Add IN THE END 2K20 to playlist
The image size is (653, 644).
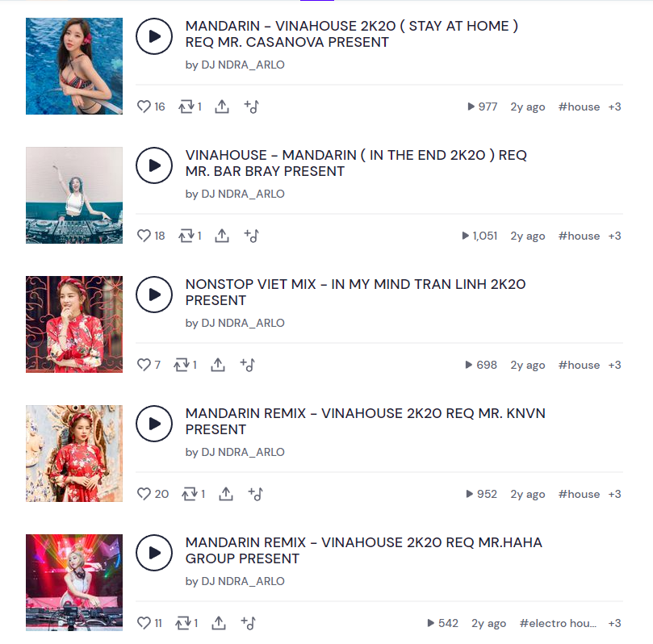click(x=252, y=236)
